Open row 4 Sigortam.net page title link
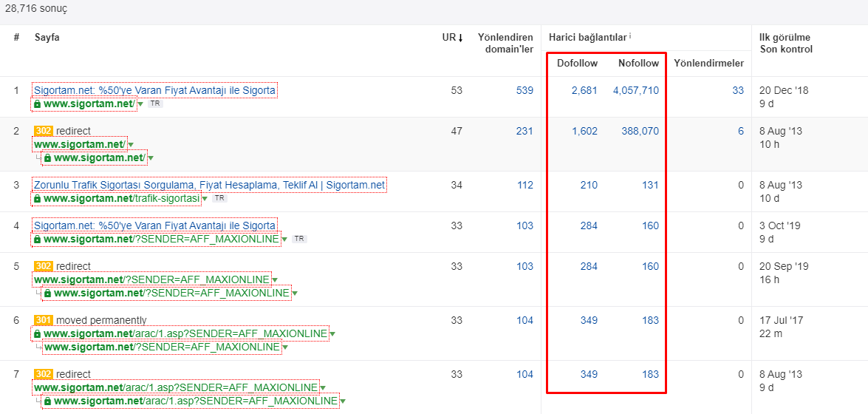868x414 pixels. click(155, 225)
